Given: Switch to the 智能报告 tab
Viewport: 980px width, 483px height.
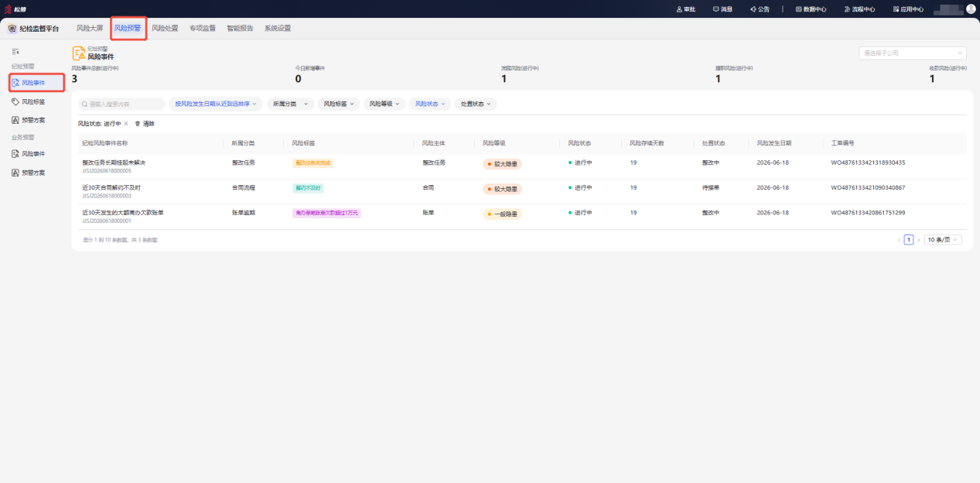Looking at the screenshot, I should (x=240, y=29).
